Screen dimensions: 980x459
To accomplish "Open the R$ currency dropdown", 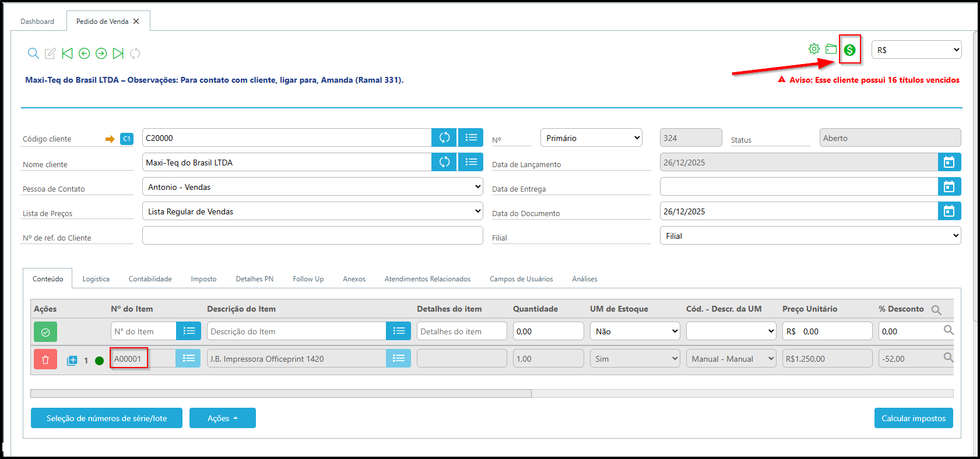I will [916, 50].
